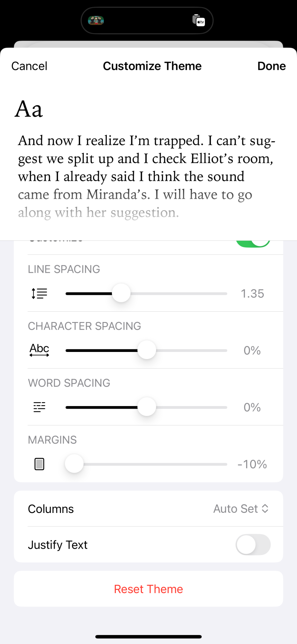
Task: Click the character spacing slider knob
Action: tap(147, 350)
